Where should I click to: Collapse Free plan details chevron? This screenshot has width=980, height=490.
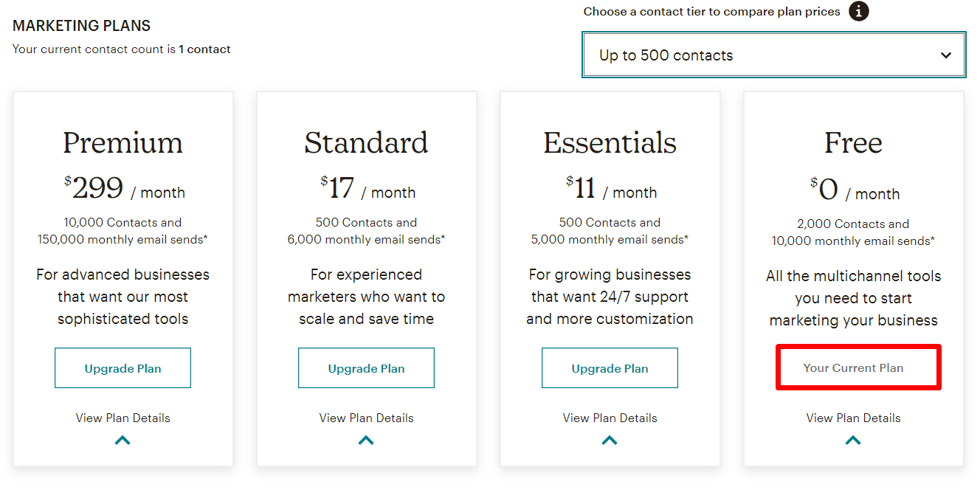click(853, 441)
